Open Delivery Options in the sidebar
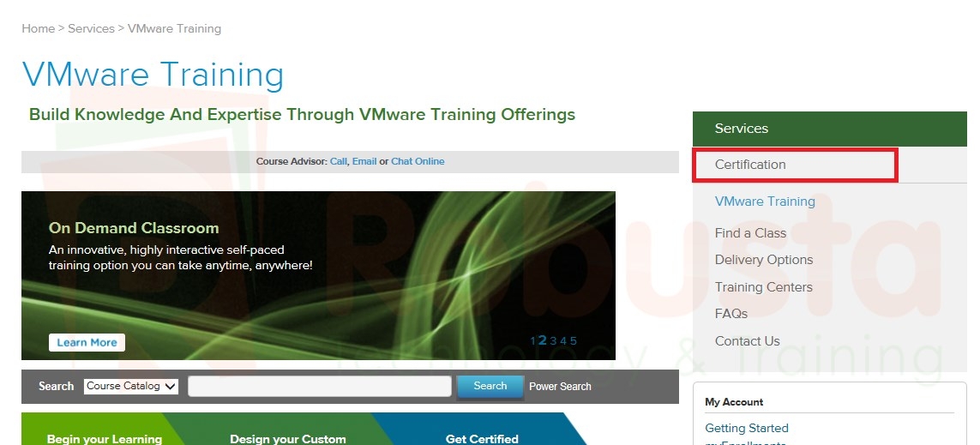This screenshot has height=445, width=980. (x=764, y=260)
